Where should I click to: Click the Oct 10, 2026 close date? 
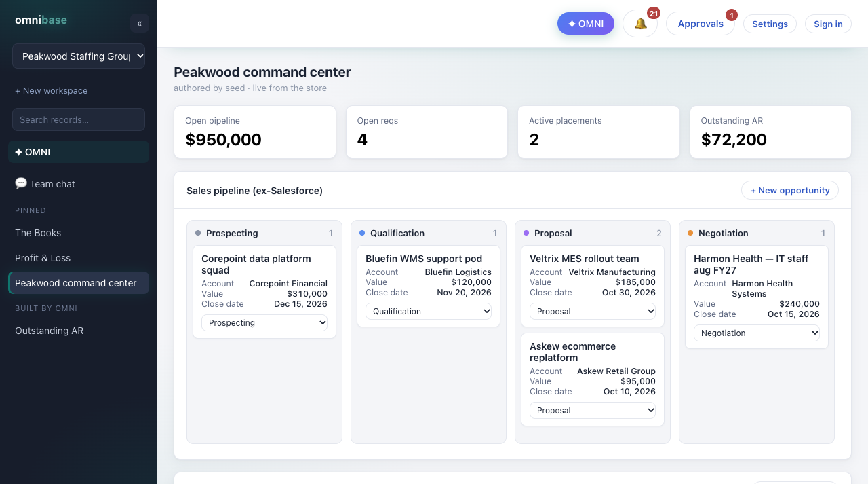coord(629,392)
